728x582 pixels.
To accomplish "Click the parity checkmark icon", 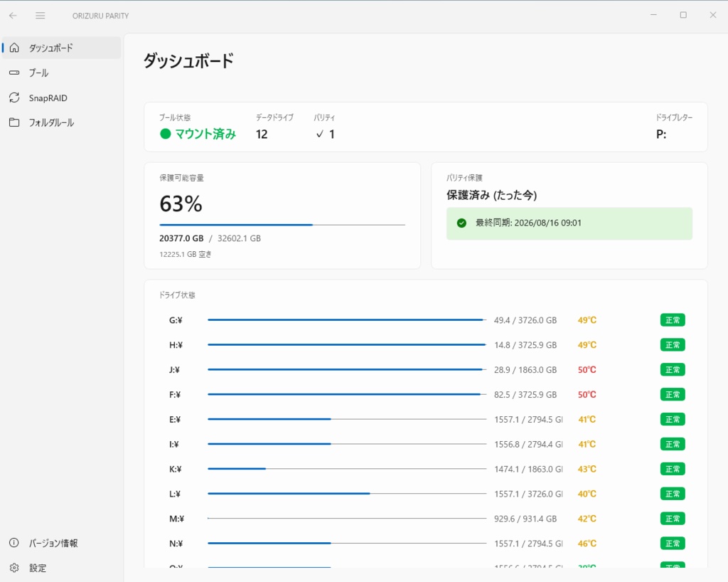I will 319,134.
